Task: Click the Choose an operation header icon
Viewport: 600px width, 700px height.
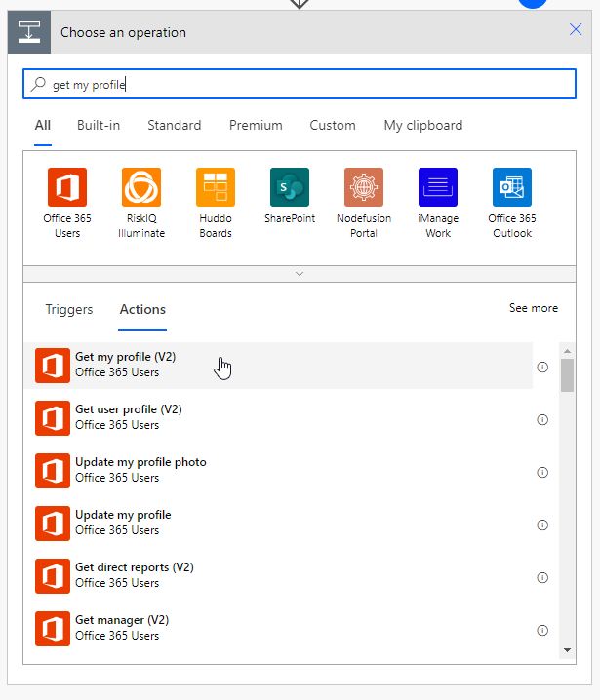Action: click(x=29, y=32)
